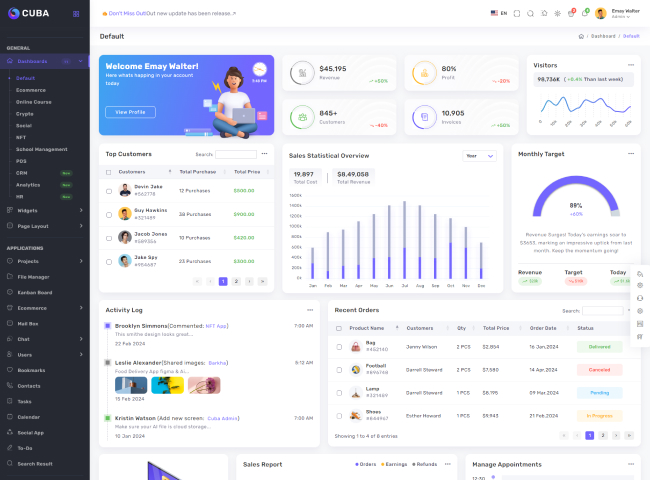This screenshot has height=480, width=650.
Task: Open the Emay Walter Admin profile dropdown
Action: click(x=616, y=13)
